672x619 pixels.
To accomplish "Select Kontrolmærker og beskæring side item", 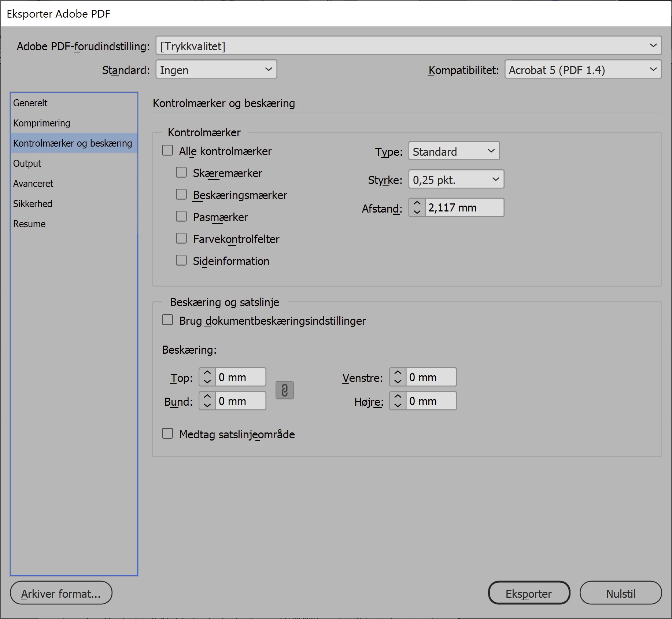I will pos(74,143).
